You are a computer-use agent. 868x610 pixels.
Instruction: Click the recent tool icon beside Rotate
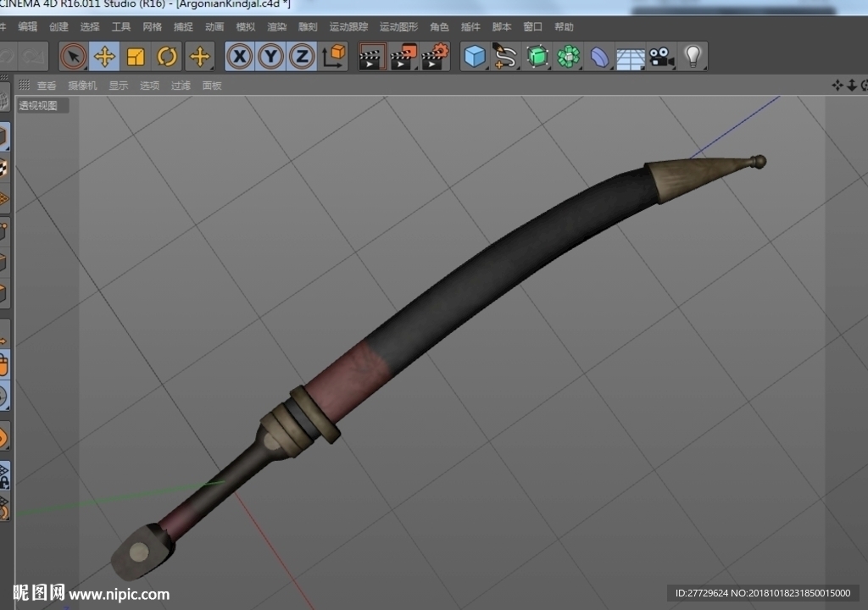(x=200, y=57)
